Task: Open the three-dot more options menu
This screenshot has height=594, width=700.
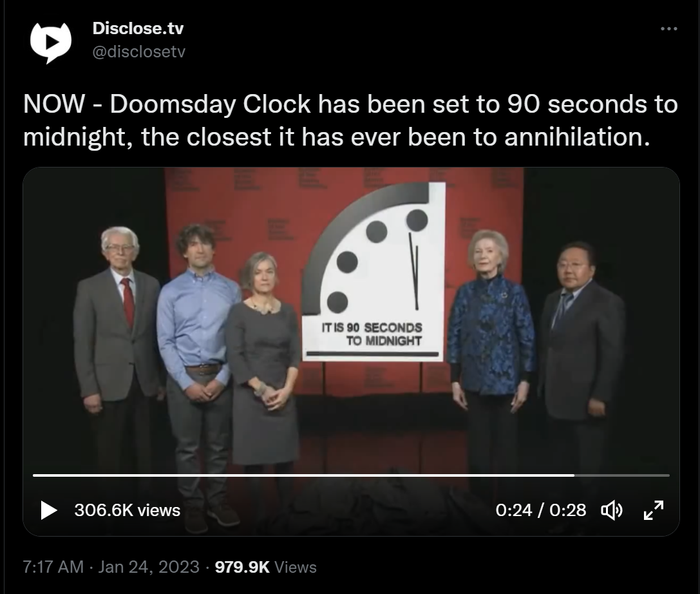Action: pyautogui.click(x=668, y=29)
